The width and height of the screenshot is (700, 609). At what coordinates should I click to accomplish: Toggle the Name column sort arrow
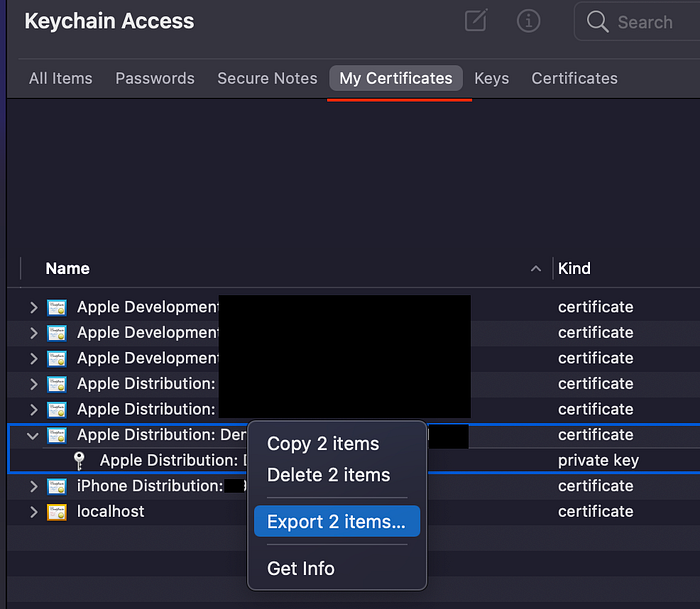tap(536, 268)
